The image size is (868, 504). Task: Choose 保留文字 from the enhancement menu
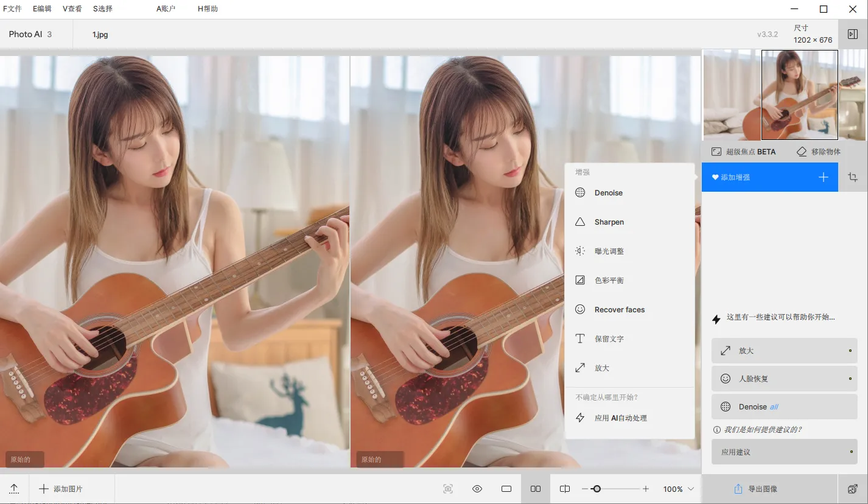630,339
